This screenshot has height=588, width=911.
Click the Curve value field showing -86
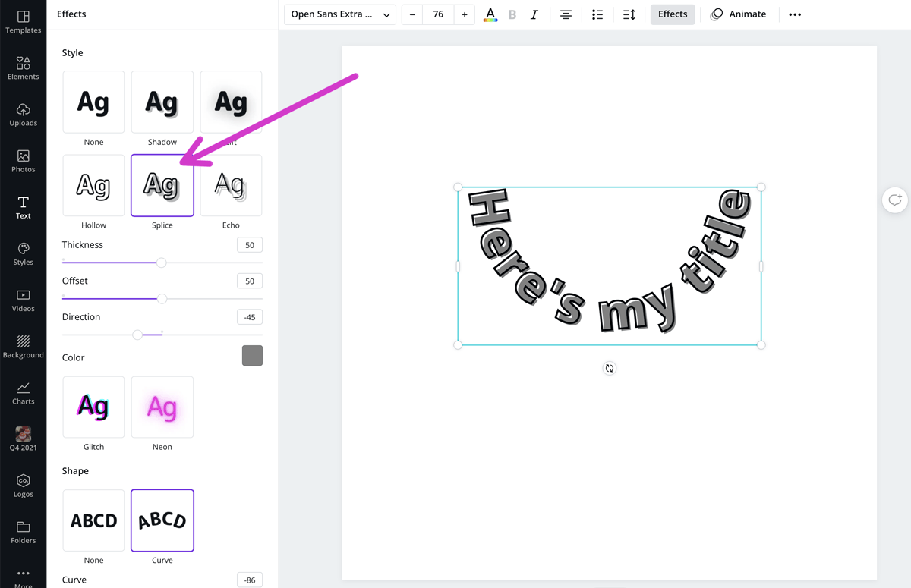click(x=250, y=580)
